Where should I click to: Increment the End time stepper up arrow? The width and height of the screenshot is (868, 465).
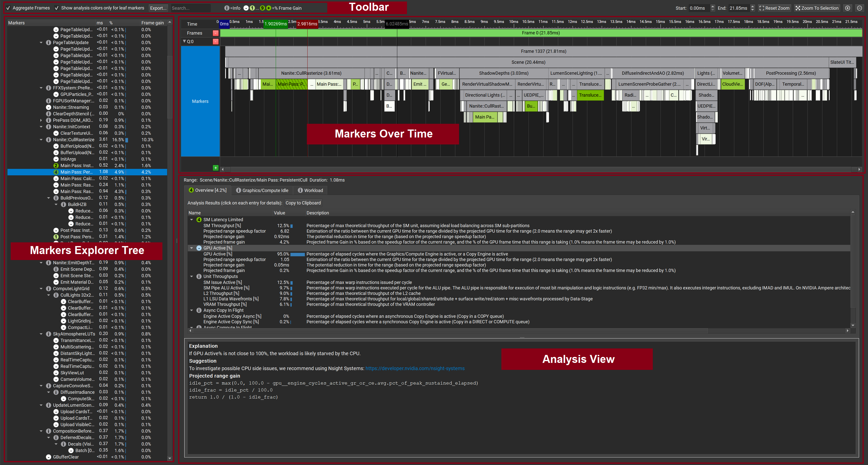pyautogui.click(x=752, y=6)
